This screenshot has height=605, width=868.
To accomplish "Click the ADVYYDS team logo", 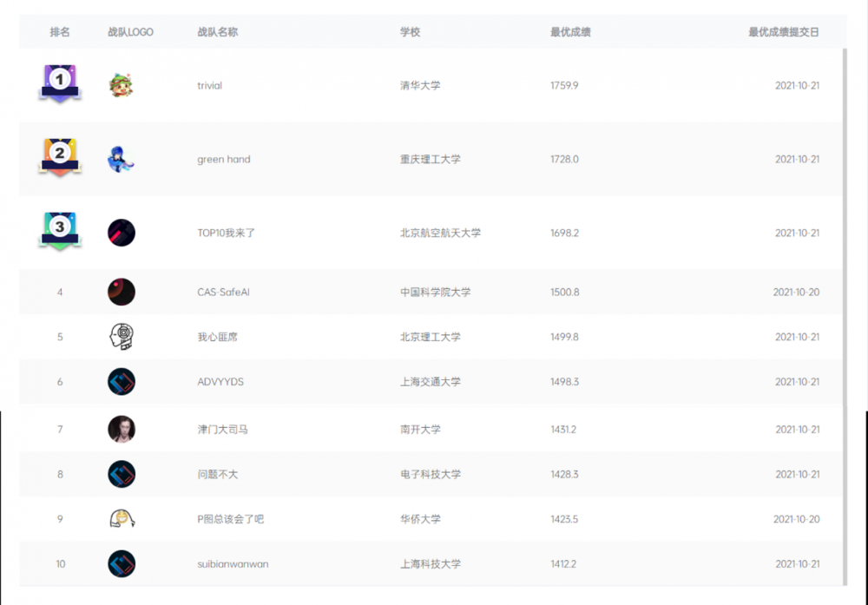I will pos(122,382).
